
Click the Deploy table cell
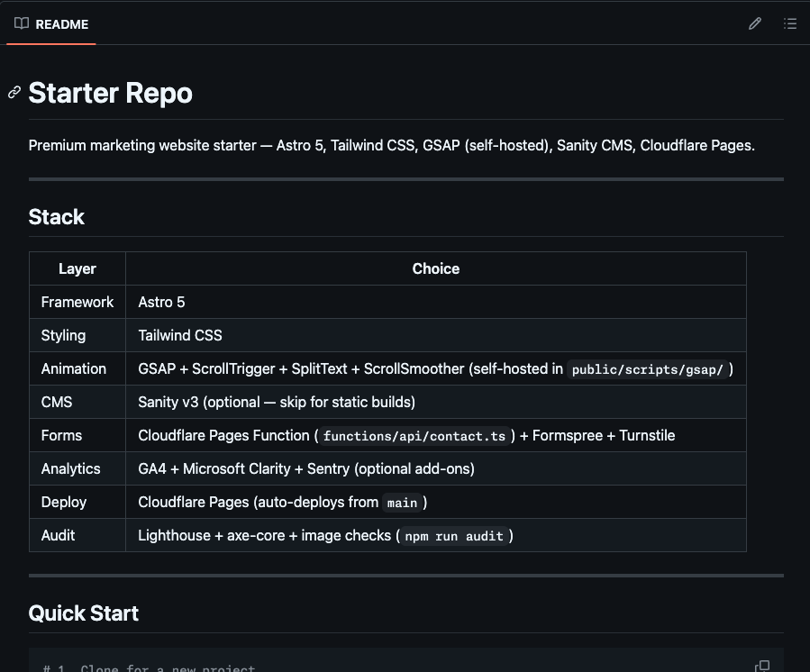[77, 502]
